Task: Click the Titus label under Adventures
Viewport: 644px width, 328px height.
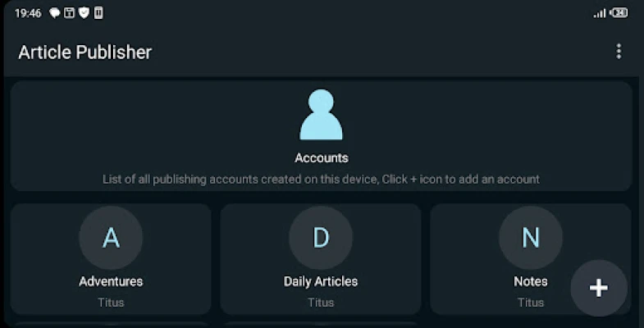Action: (111, 303)
